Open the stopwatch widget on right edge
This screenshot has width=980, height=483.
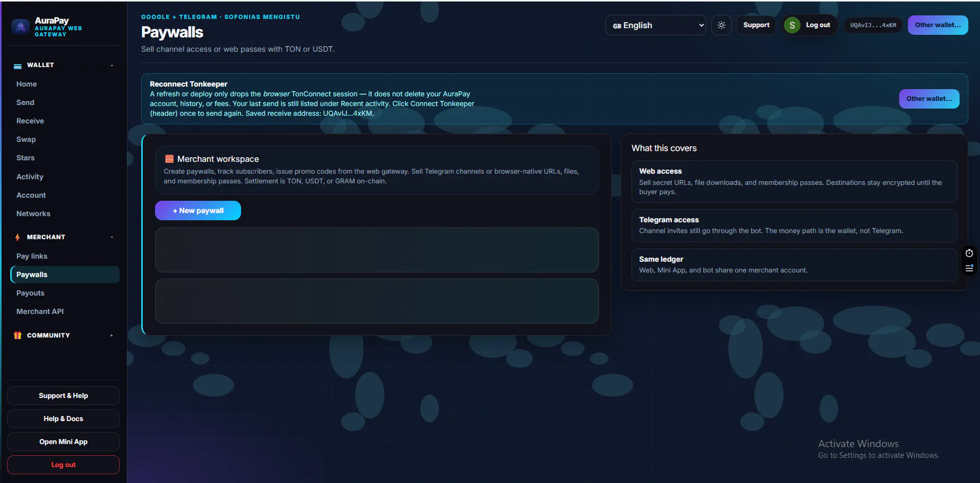pos(969,253)
